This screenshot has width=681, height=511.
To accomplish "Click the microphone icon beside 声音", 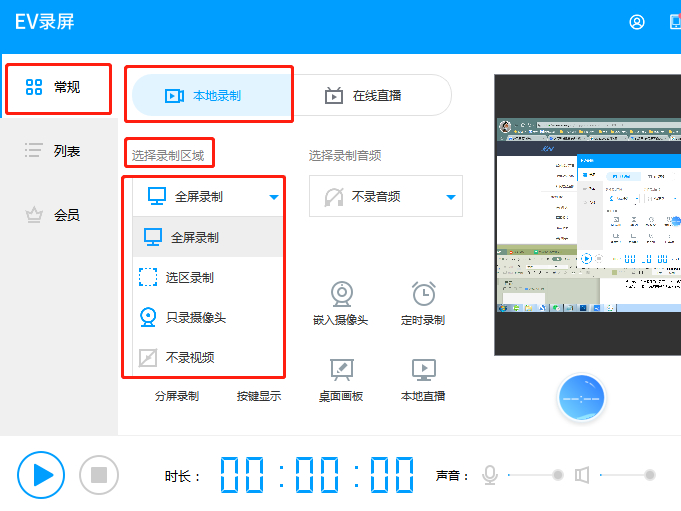I will coord(490,475).
